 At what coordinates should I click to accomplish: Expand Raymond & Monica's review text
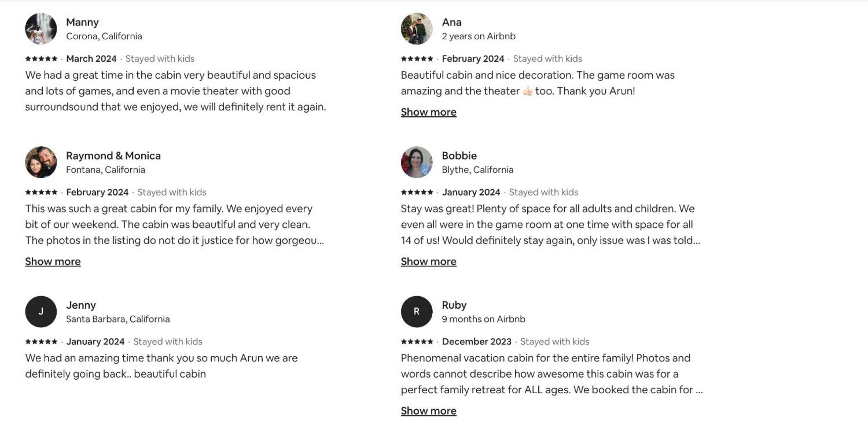click(53, 262)
